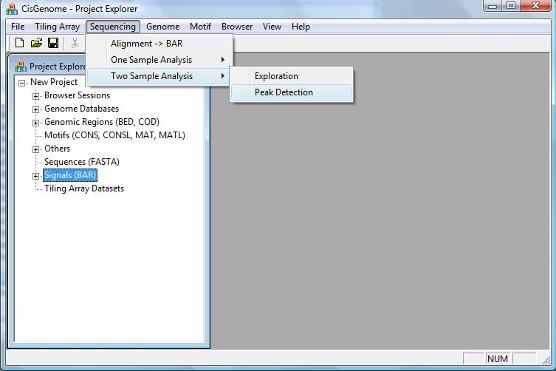Select the Tiling Array Datasets tree item
The image size is (556, 371).
click(84, 188)
